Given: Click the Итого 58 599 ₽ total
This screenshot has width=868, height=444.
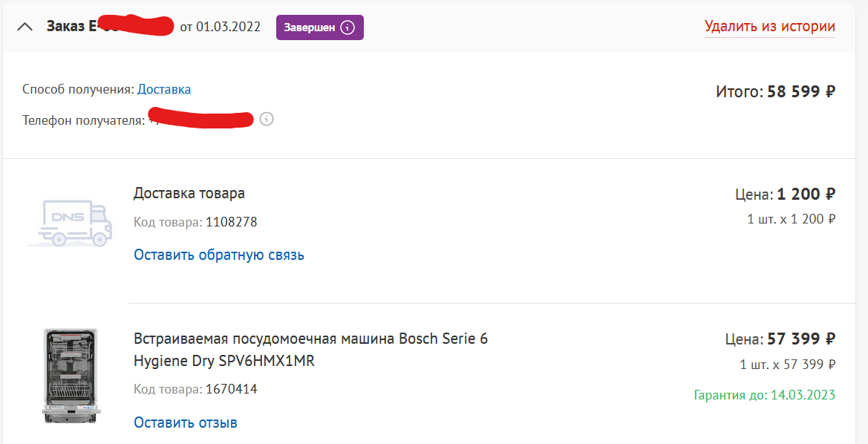Looking at the screenshot, I should click(x=775, y=91).
